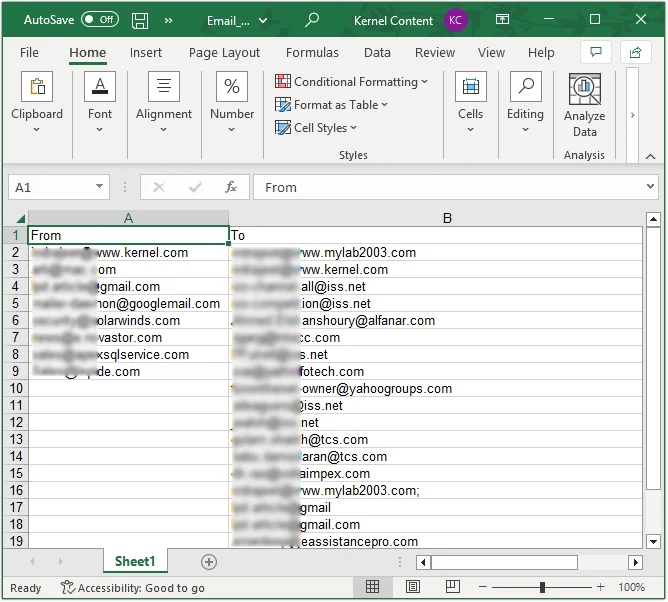Select column A header
Viewport: 668px width, 602px height.
[x=128, y=218]
